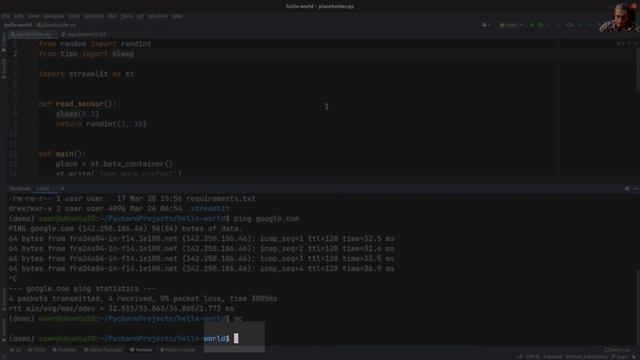This screenshot has height=360, width=640.
Task: Open the Git menu
Action: click(140, 16)
